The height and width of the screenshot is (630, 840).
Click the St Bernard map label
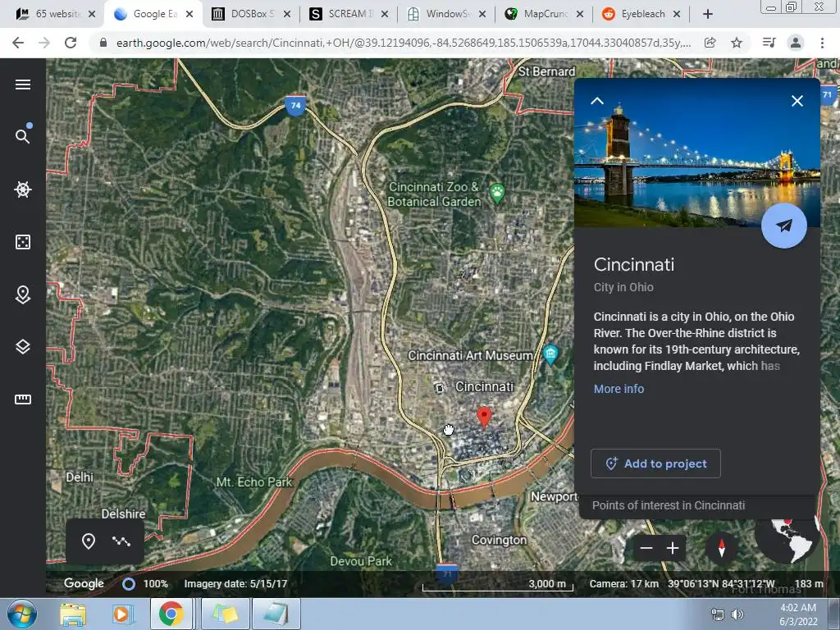click(546, 72)
